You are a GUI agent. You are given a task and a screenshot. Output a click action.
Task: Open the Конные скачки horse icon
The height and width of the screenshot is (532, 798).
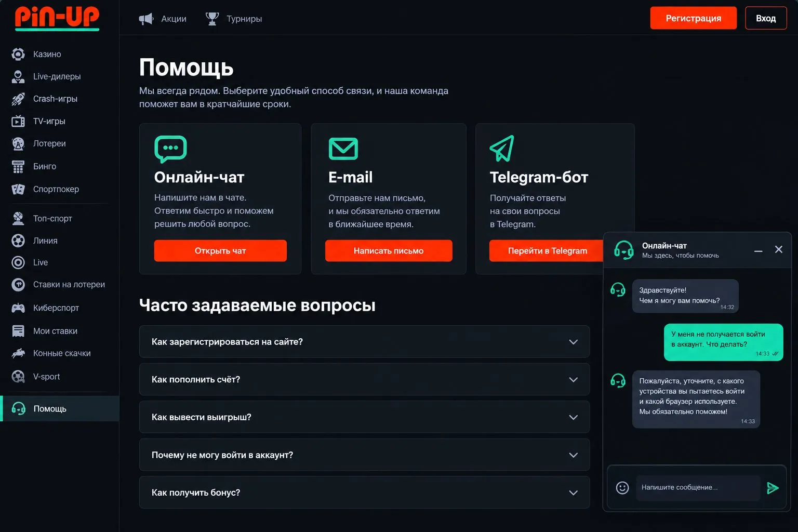tap(18, 353)
